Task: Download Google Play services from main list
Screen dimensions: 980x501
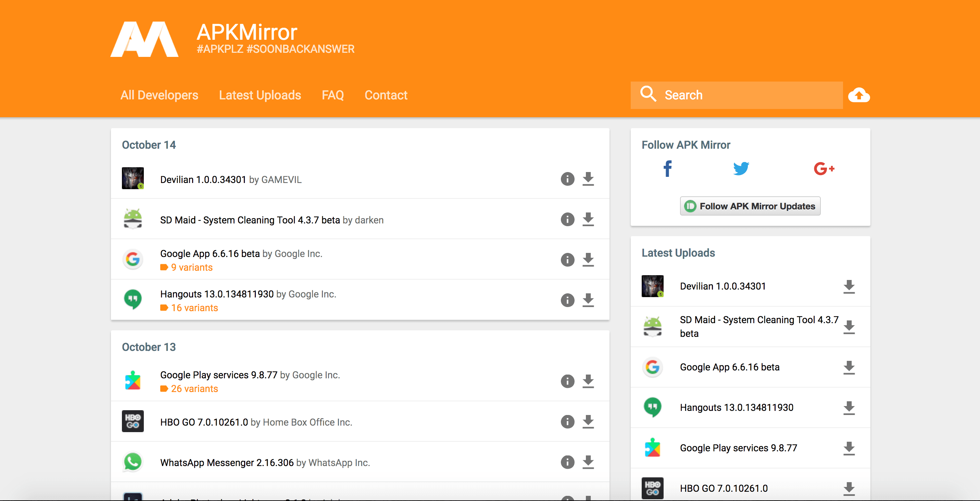Action: [x=588, y=381]
